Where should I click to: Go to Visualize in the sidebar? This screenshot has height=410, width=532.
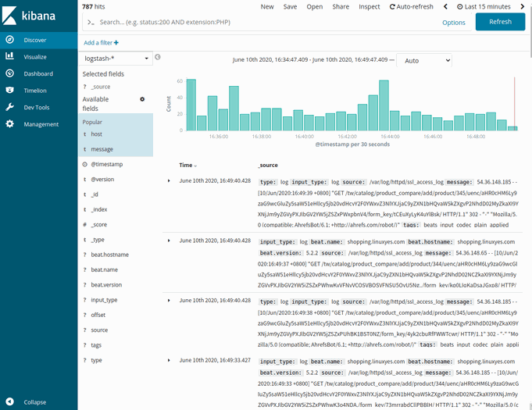[x=39, y=57]
